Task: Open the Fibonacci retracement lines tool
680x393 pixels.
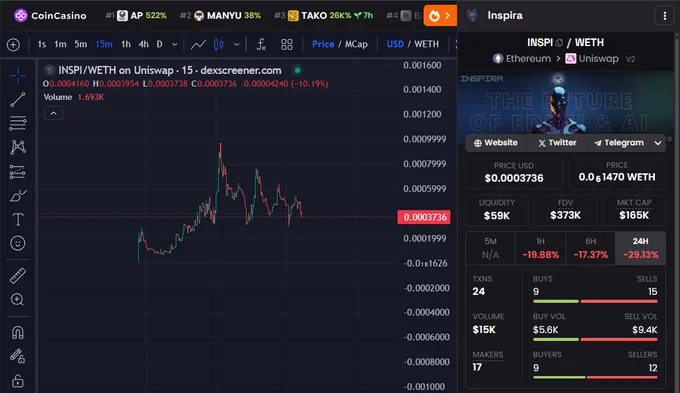Action: pos(18,123)
